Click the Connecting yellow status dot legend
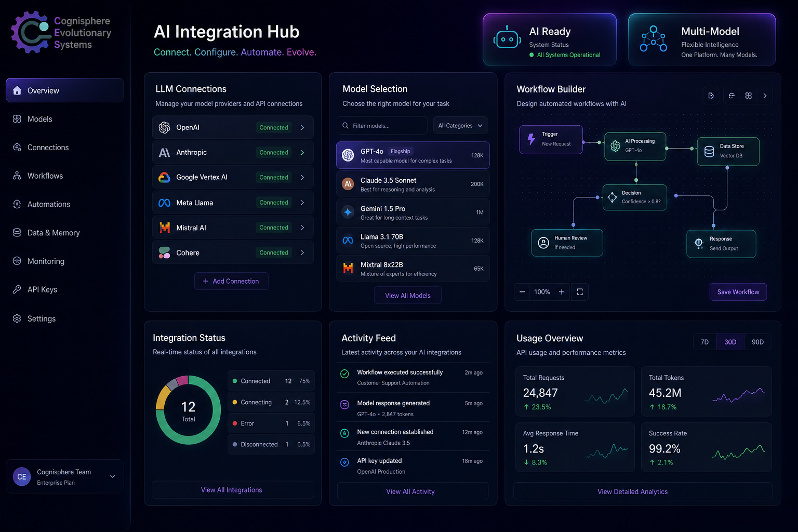 point(235,402)
